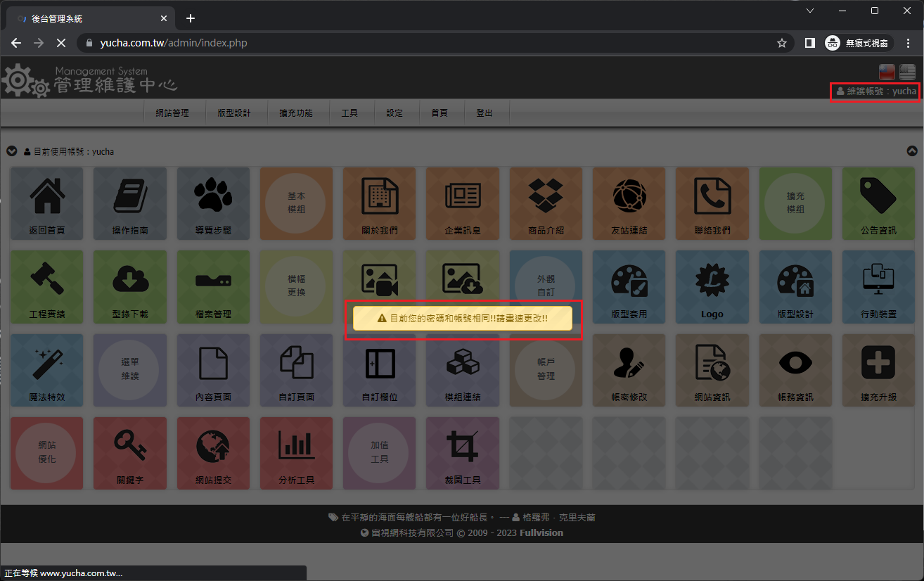Viewport: 924px width, 581px height.
Task: Close the 後台管理系統 tab
Action: click(163, 18)
